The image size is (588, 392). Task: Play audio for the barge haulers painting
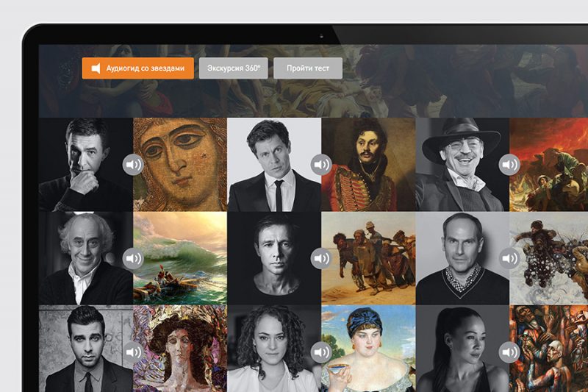(x=321, y=258)
